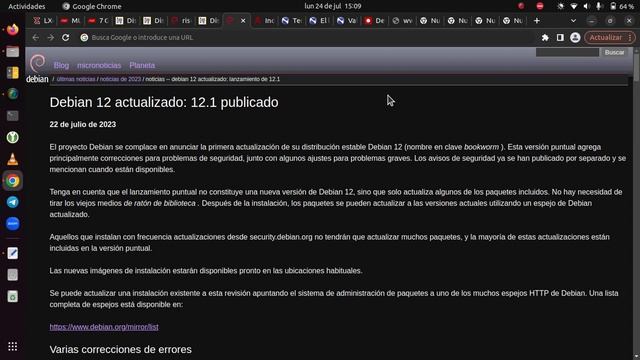Open the text editor dock icon
Screen dimensions: 640x360
click(x=13, y=253)
